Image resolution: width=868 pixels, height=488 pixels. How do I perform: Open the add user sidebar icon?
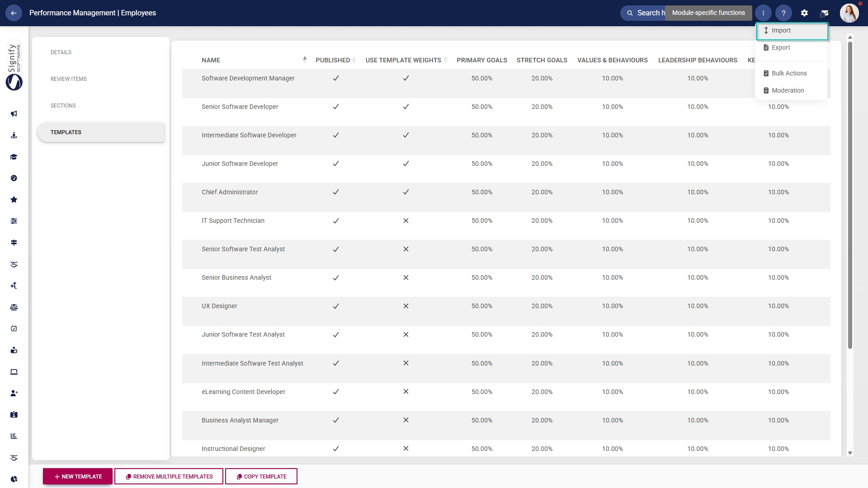[x=14, y=393]
